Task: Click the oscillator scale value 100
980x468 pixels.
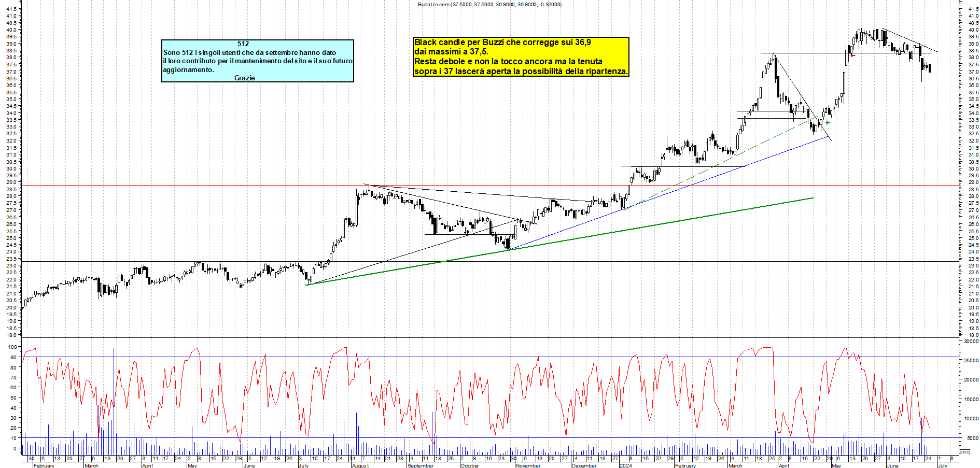Action: coord(12,347)
